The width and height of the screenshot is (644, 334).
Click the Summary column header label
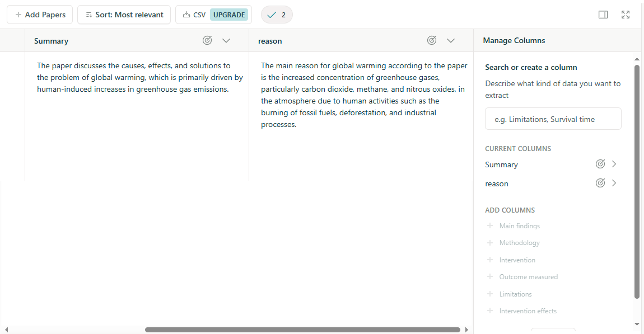coord(51,41)
